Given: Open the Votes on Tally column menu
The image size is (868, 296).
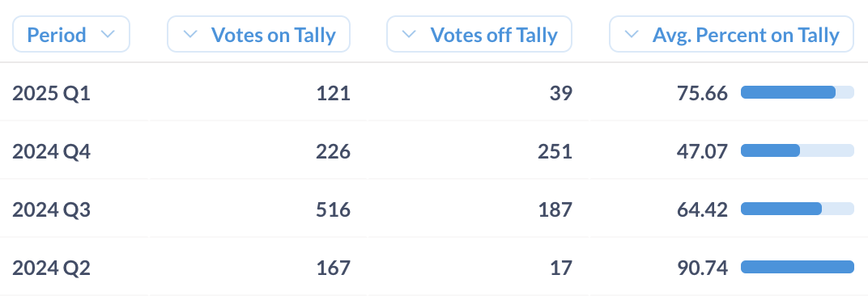Looking at the screenshot, I should click(258, 34).
